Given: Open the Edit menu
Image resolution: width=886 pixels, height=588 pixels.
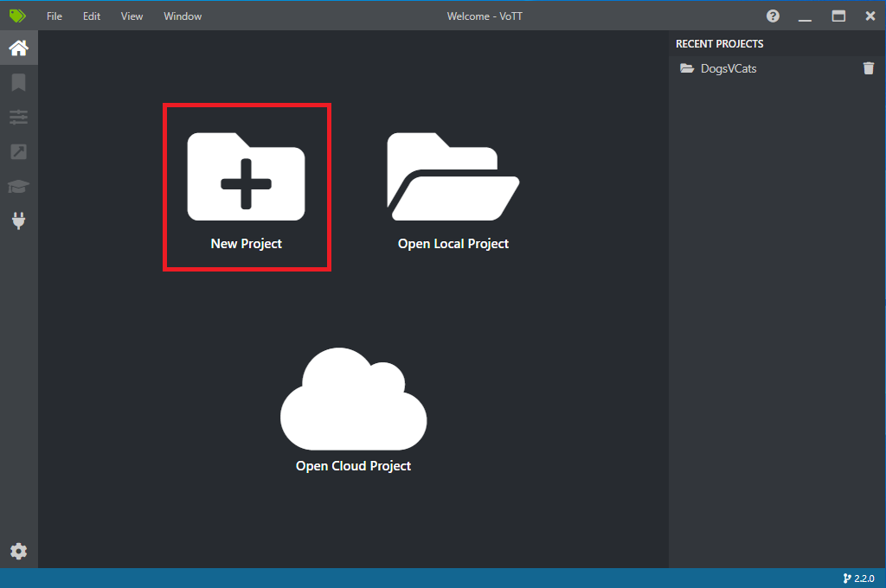Looking at the screenshot, I should pyautogui.click(x=92, y=16).
